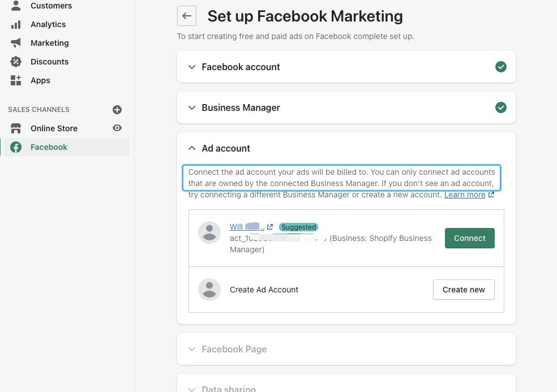
Task: Click the Discounts badge icon
Action: [x=16, y=62]
